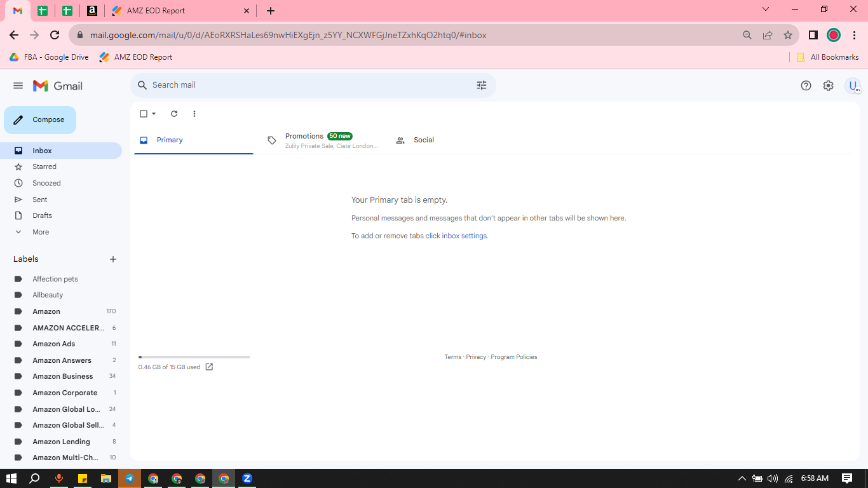This screenshot has height=488, width=868.
Task: Open Telegram from the taskbar
Action: (130, 478)
